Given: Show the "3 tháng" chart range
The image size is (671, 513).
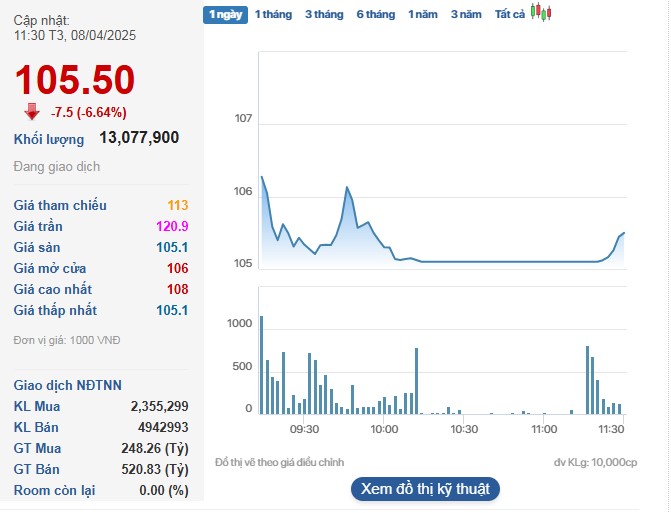Looking at the screenshot, I should [324, 14].
